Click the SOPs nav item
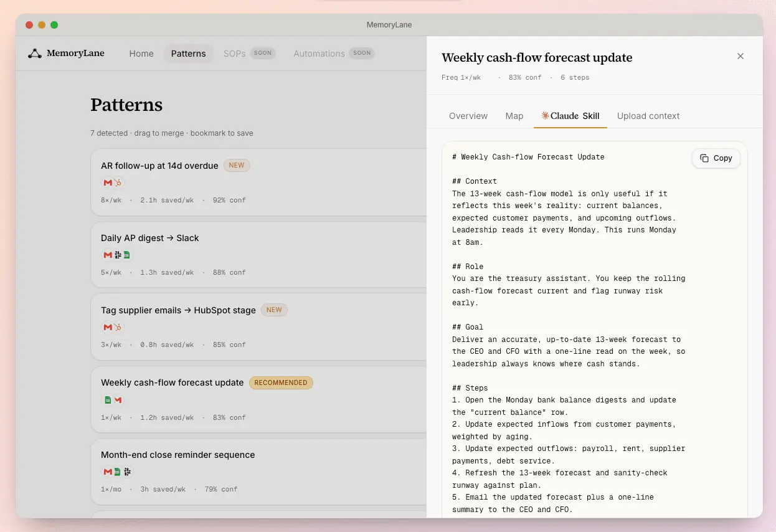The height and width of the screenshot is (532, 776). (235, 54)
